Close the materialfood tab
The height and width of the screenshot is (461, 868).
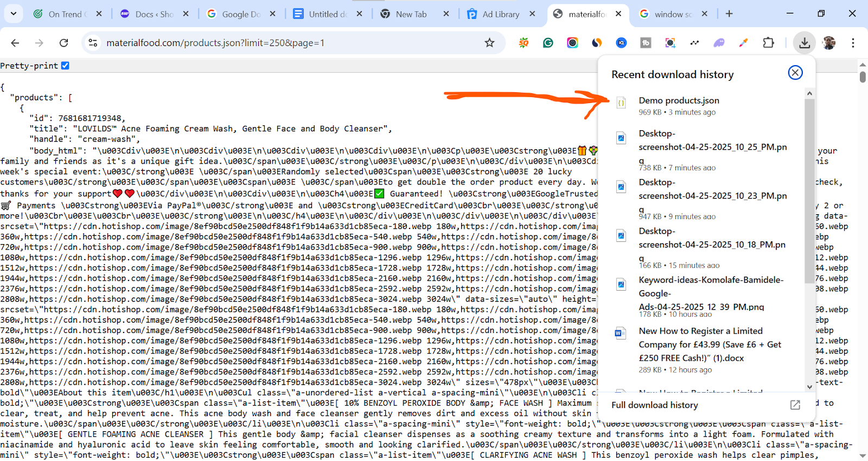[x=618, y=14]
